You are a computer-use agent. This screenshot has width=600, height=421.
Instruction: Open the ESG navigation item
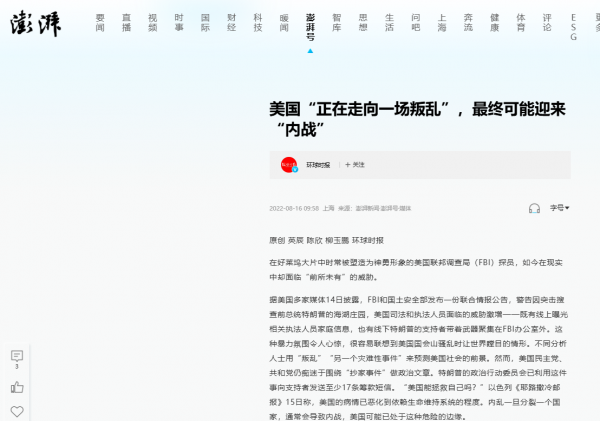click(x=573, y=23)
